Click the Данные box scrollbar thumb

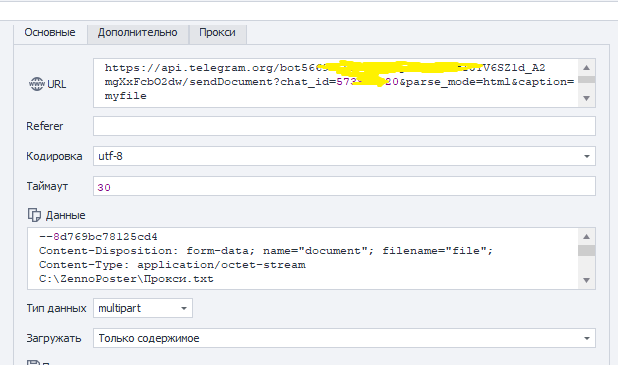coord(586,250)
